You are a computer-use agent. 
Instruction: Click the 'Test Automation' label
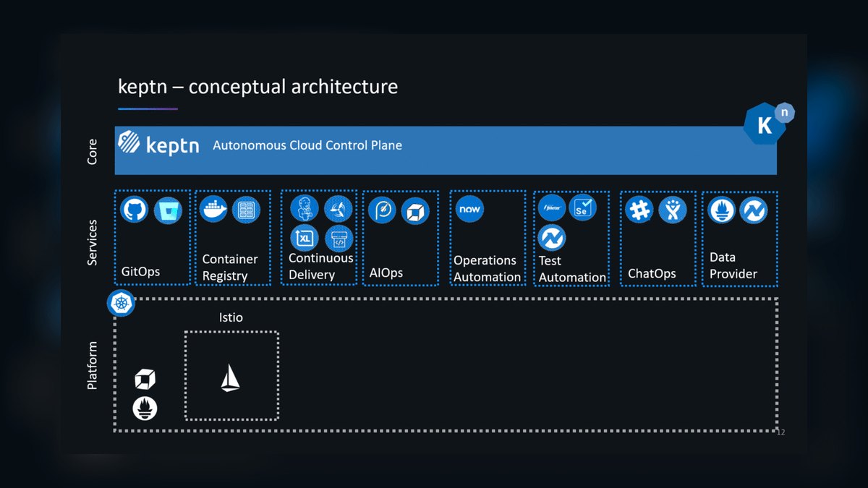pyautogui.click(x=572, y=269)
